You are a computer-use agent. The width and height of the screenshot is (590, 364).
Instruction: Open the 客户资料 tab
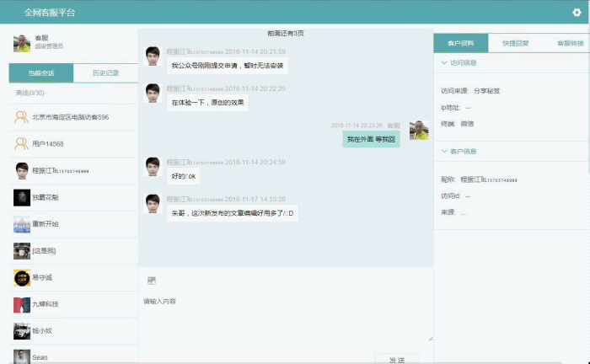(461, 43)
